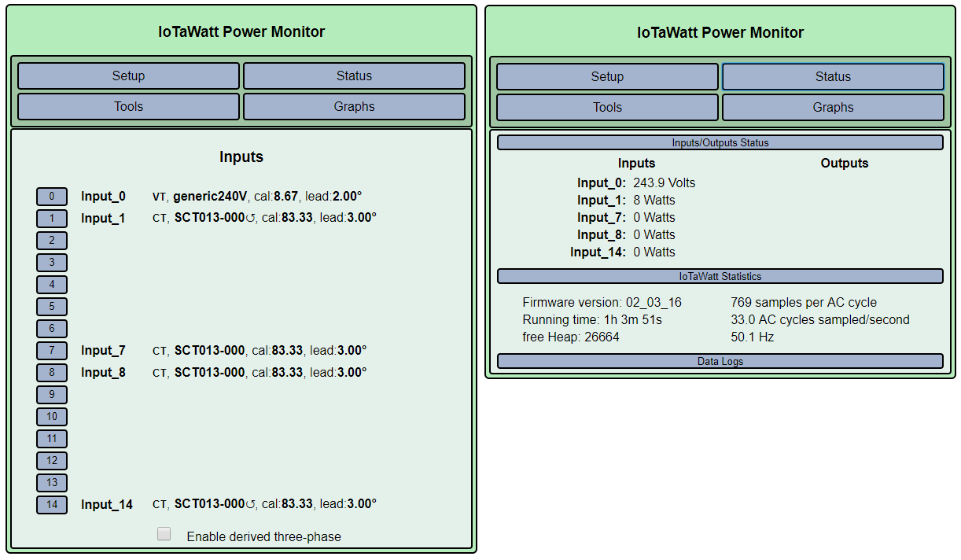The image size is (961, 560).
Task: Open Status menu in left Inputs window
Action: click(x=354, y=76)
